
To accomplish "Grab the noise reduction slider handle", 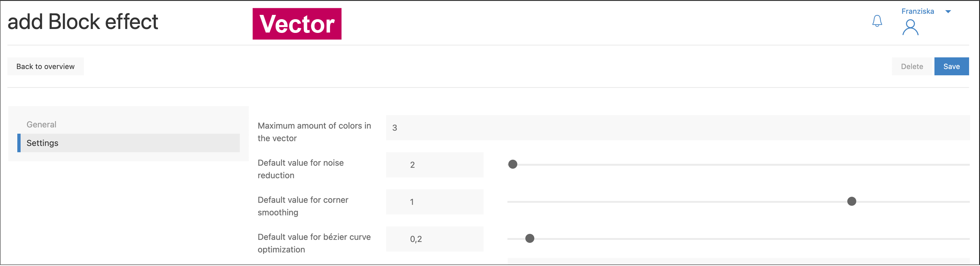I will tap(512, 165).
